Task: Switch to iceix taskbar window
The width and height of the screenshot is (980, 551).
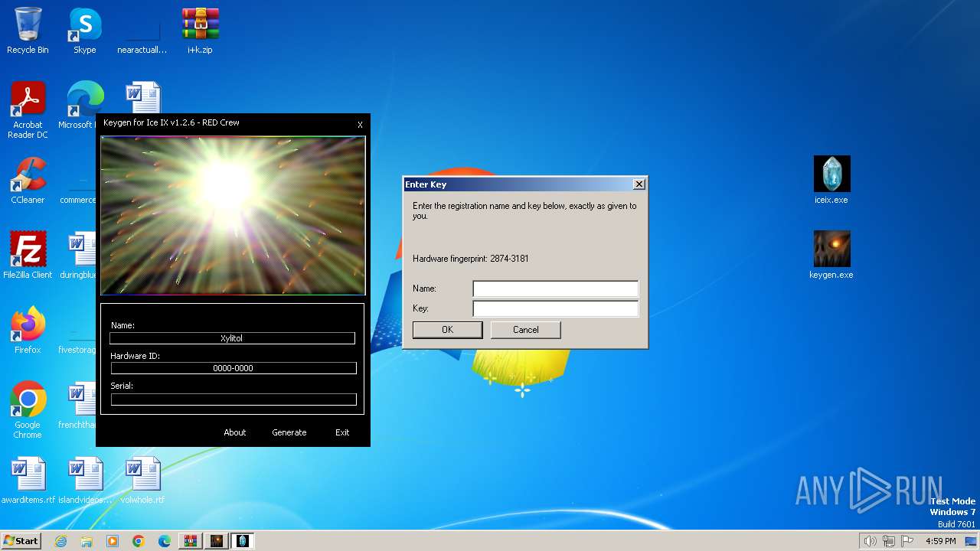Action: coord(243,541)
